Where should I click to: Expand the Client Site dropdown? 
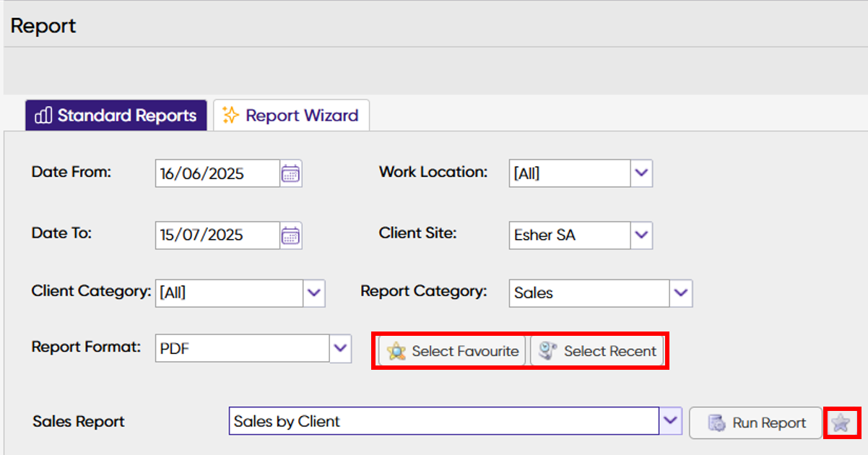click(642, 235)
